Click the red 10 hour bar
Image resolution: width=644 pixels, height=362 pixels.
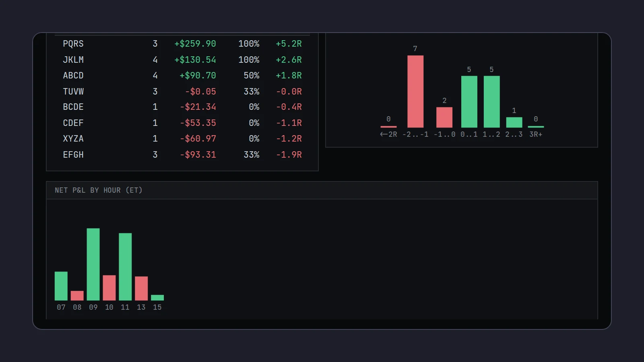click(x=109, y=288)
